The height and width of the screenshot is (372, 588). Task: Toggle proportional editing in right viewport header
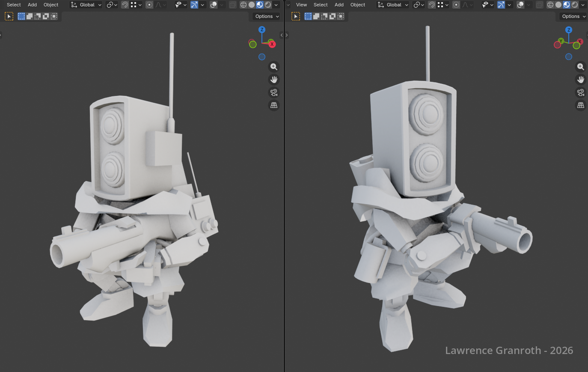[x=456, y=5]
